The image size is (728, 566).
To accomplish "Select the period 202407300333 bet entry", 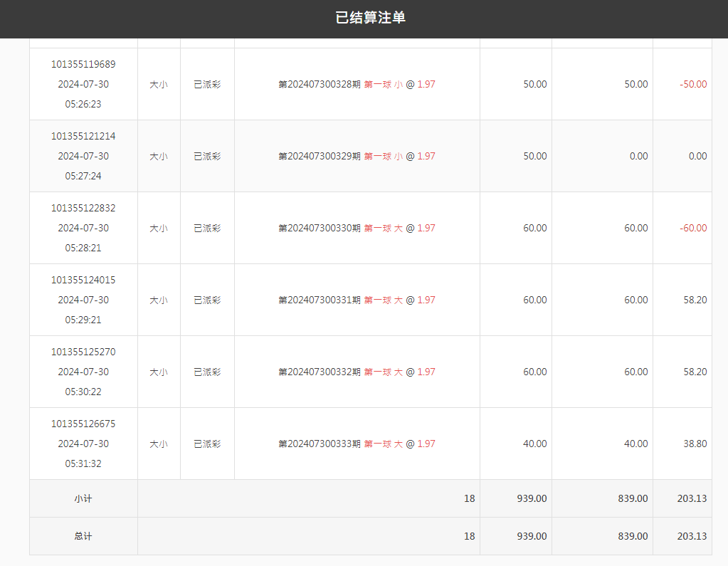I will click(x=357, y=444).
